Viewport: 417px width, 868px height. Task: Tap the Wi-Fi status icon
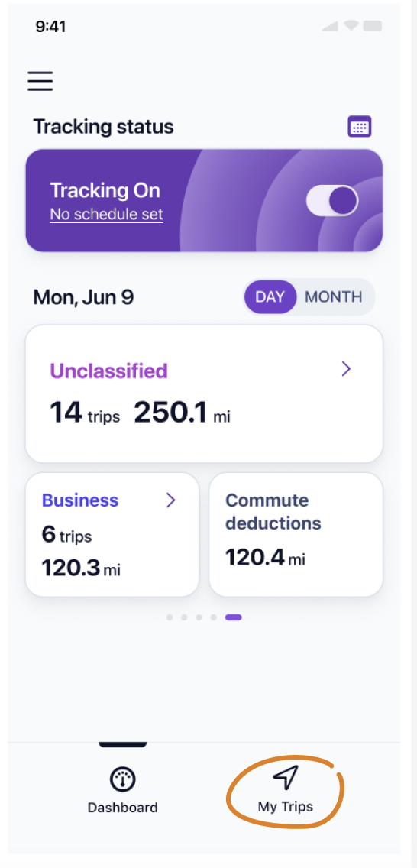[x=350, y=26]
